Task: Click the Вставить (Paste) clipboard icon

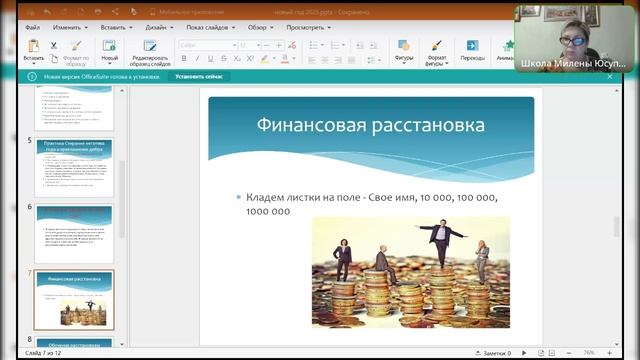Action: click(x=33, y=46)
